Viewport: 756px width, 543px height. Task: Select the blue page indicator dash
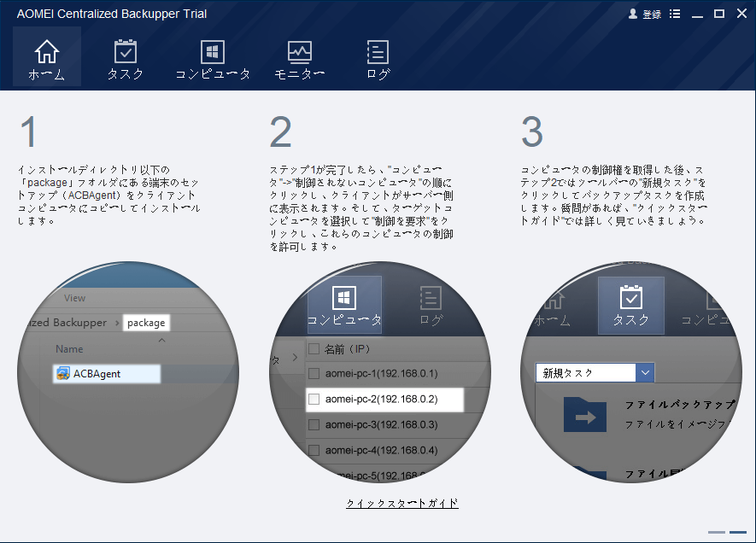(x=738, y=532)
